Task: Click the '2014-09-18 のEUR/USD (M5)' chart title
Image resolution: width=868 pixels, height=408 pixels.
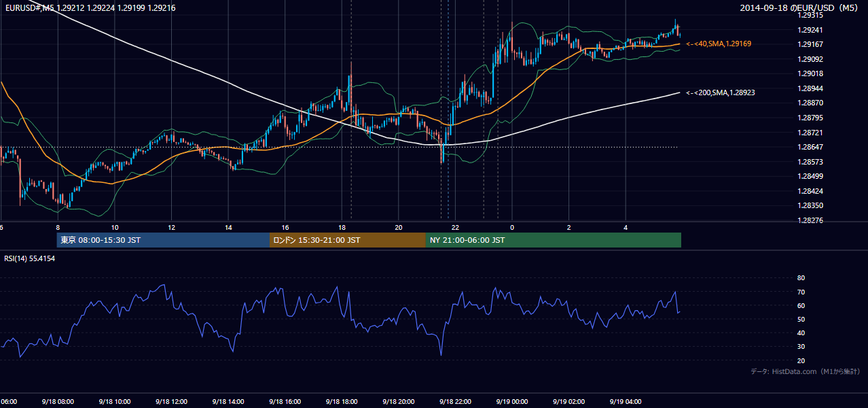Action: (800, 8)
